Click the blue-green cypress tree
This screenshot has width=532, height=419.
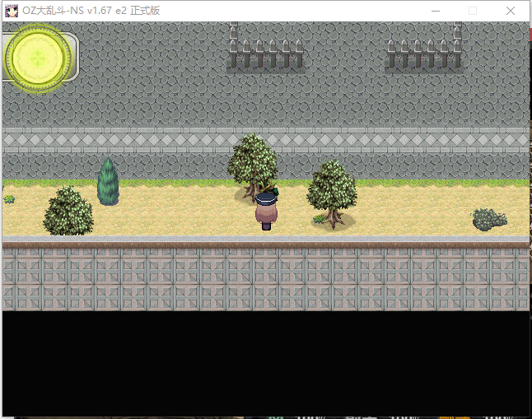tap(108, 181)
